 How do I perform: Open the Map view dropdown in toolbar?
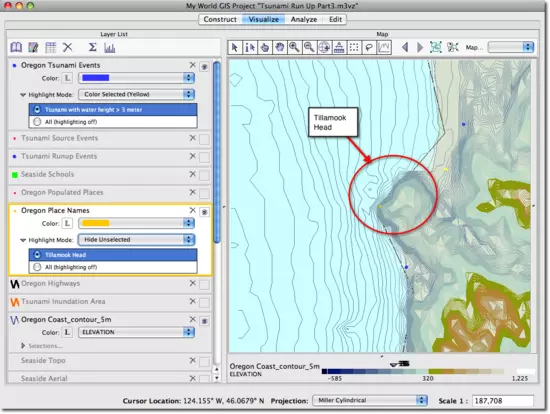point(511,47)
